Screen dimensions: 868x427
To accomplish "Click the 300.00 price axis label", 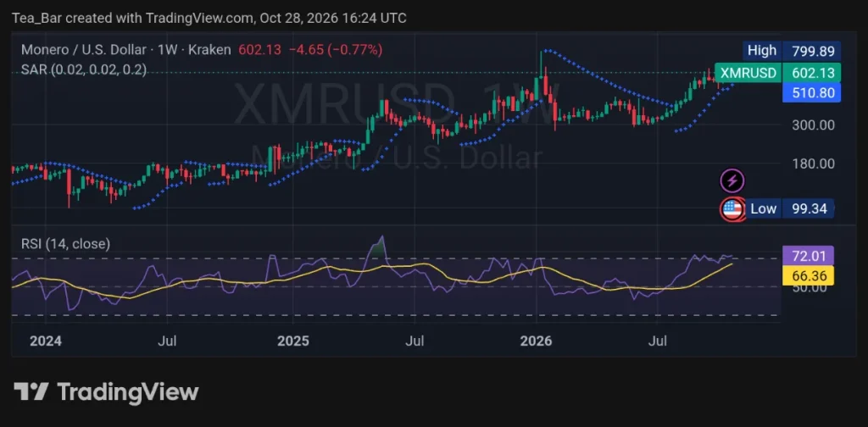I will pos(812,125).
